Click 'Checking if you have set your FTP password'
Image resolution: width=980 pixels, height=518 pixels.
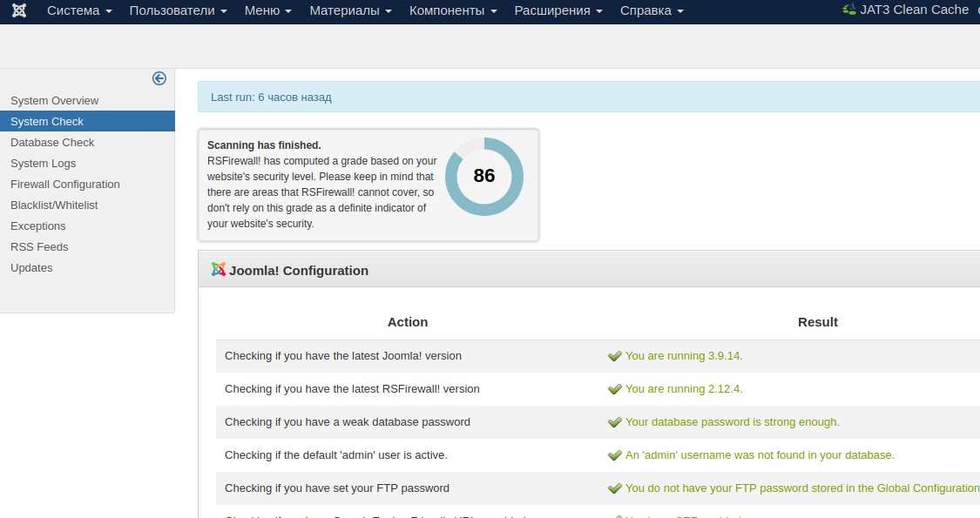(337, 488)
